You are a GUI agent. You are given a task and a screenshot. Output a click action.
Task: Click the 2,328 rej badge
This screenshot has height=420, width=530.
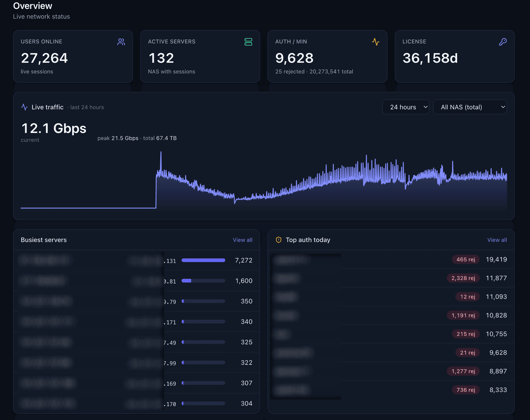[x=463, y=278]
